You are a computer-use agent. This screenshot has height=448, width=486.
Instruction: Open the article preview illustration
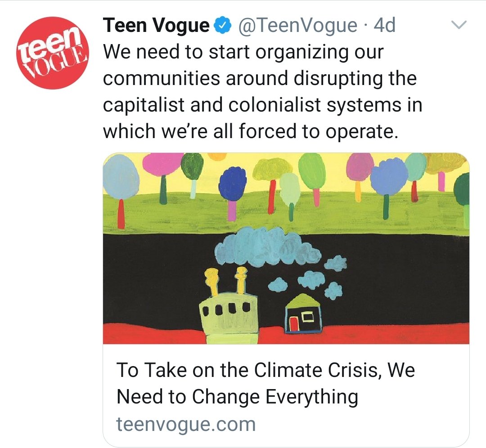pos(286,248)
